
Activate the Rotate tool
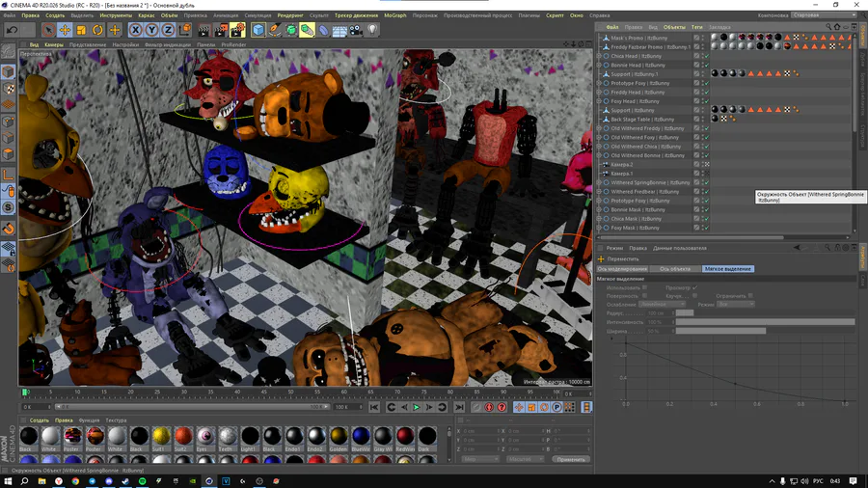pyautogui.click(x=98, y=30)
